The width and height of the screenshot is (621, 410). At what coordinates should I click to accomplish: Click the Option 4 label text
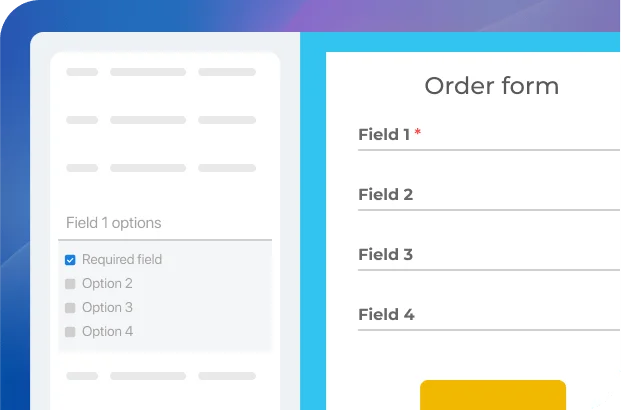point(107,332)
